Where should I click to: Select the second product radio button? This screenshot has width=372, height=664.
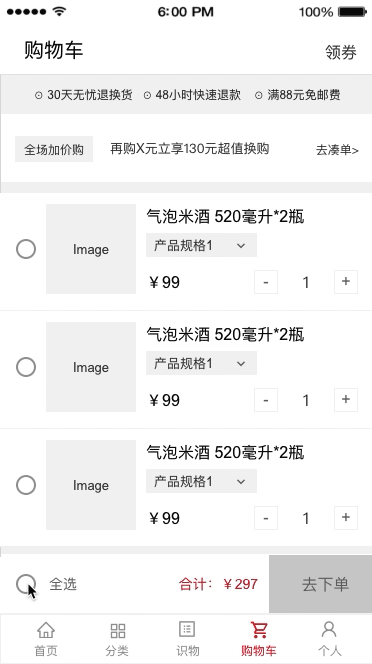coord(26,367)
